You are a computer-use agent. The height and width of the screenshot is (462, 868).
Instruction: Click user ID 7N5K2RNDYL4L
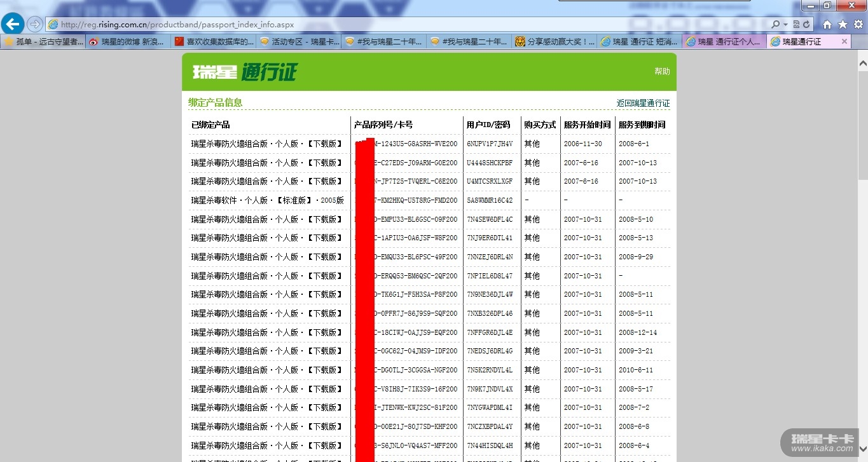coord(490,370)
